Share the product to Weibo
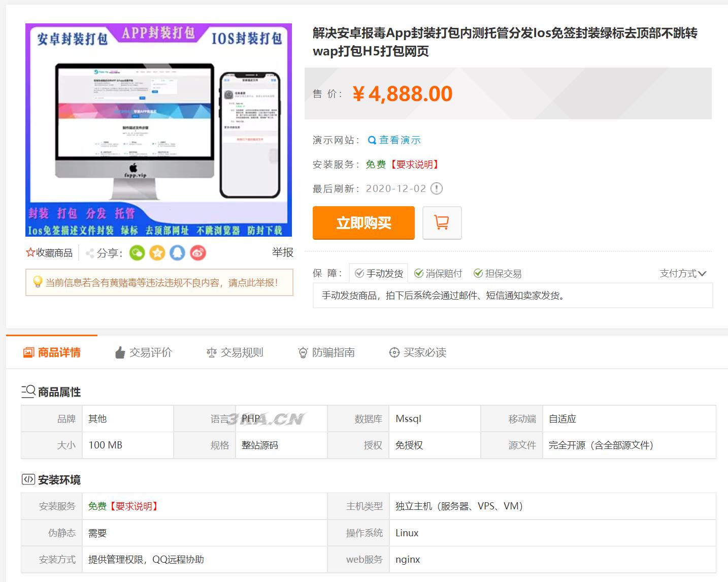The width and height of the screenshot is (728, 582). point(198,252)
